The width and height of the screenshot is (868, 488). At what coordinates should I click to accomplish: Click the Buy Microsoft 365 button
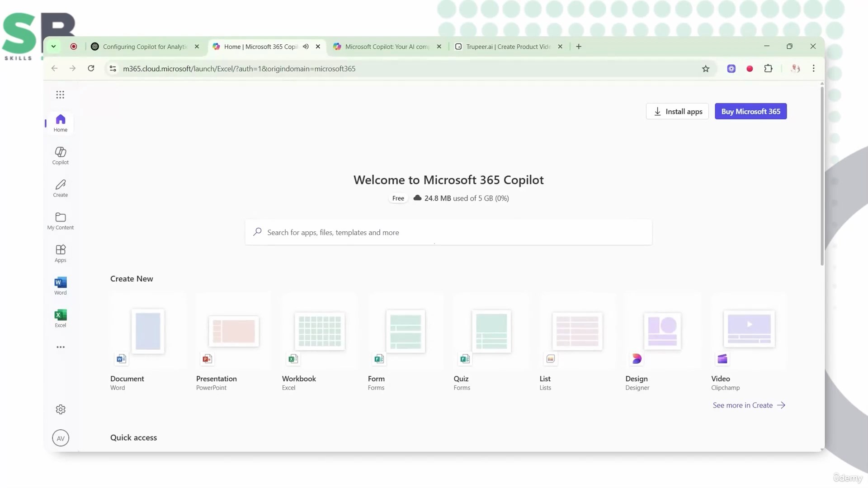pos(750,112)
